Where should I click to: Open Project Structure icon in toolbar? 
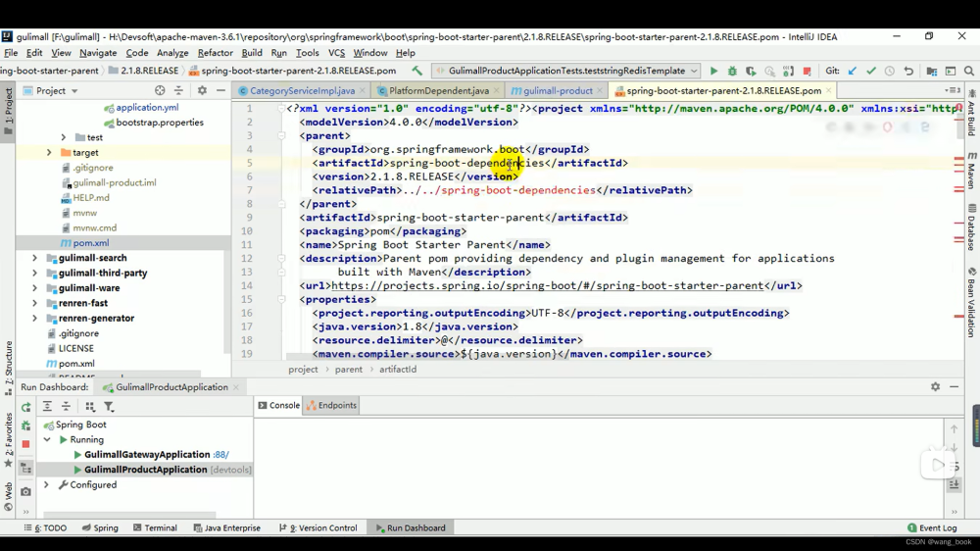(931, 72)
